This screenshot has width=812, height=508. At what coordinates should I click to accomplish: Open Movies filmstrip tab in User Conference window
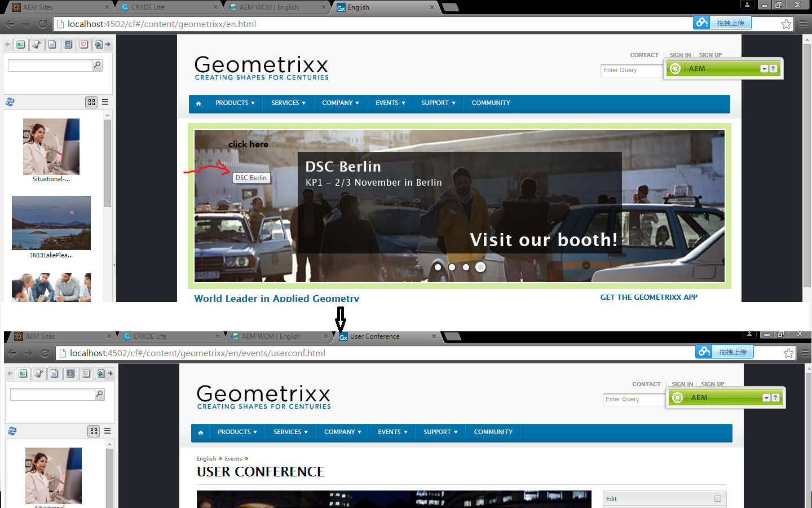70,374
